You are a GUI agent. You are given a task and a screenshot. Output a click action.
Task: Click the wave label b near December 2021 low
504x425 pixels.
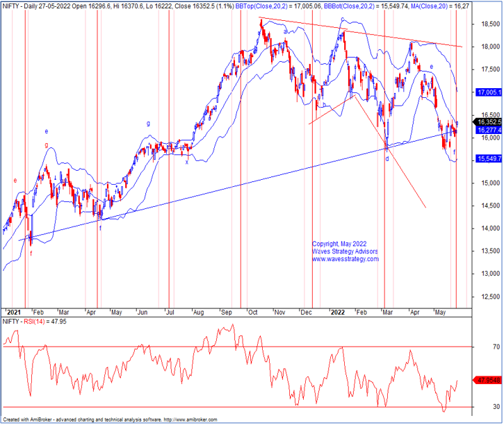[325, 104]
